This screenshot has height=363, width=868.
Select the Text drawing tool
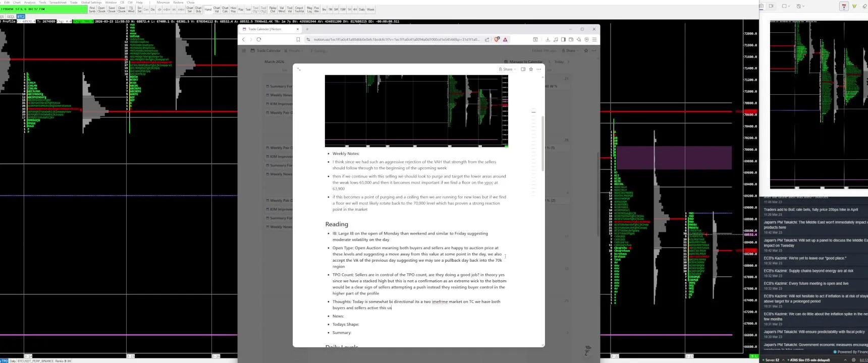(x=248, y=9)
